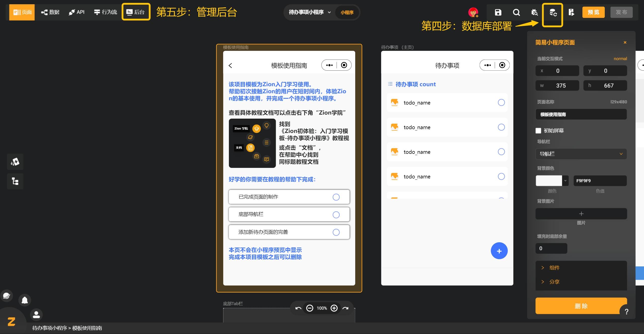The image size is (644, 334).
Task: Click the orange 删除 button
Action: pos(581,306)
